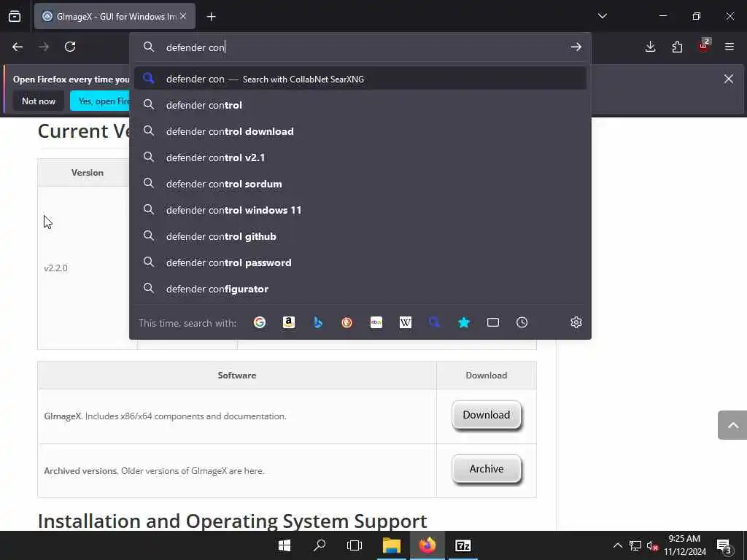Go forward one page
Viewport: 747px width, 560px height.
(44, 47)
